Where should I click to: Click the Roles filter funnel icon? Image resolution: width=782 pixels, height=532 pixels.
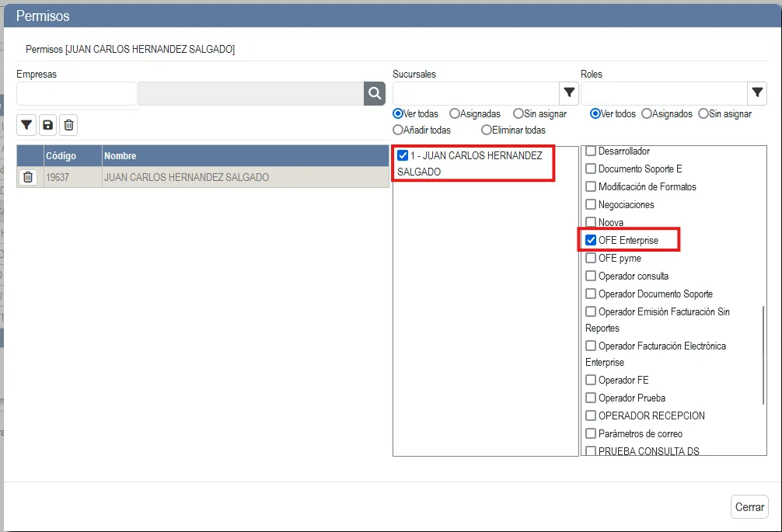757,93
